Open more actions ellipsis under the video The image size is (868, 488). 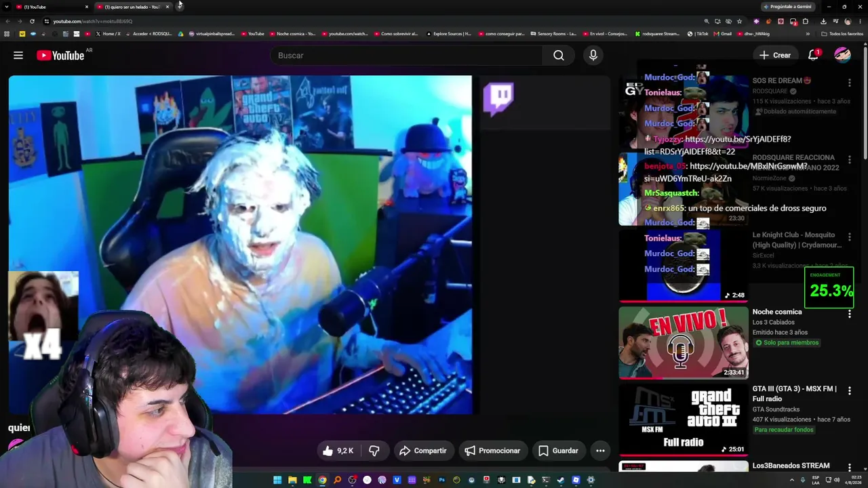tap(600, 451)
